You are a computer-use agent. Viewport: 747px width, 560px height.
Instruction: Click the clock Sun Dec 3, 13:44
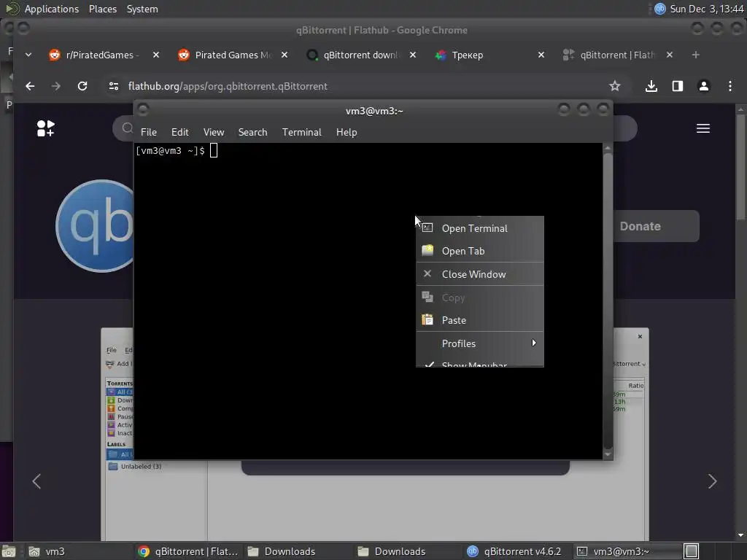coord(706,9)
